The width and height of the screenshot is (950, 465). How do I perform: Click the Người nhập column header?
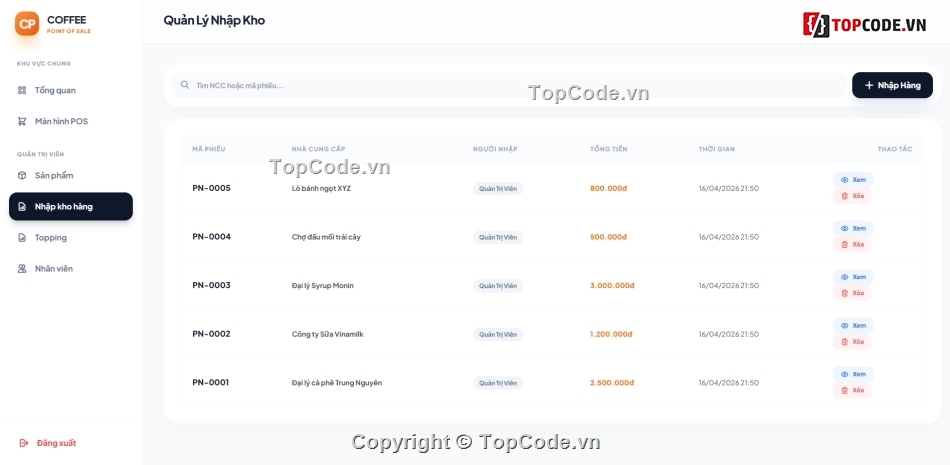(x=495, y=149)
